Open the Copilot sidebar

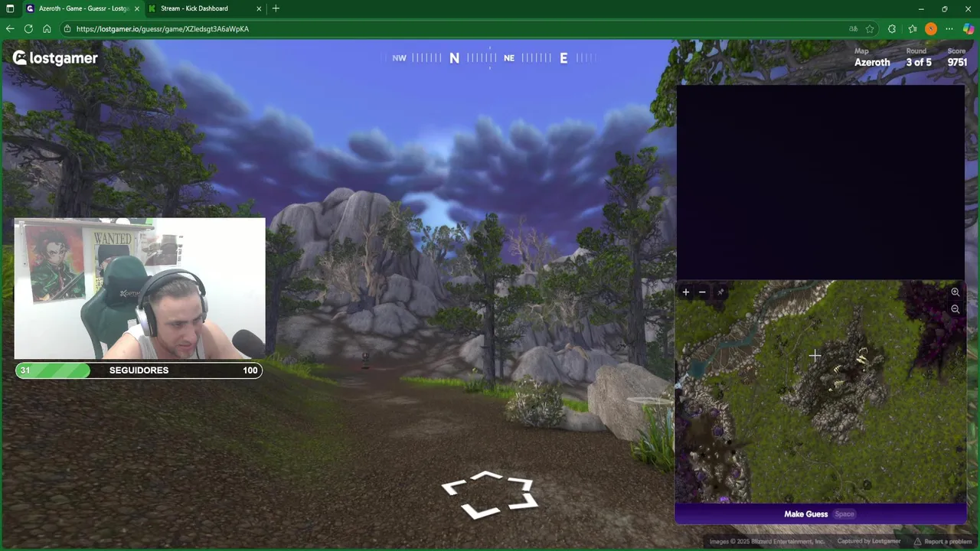[969, 29]
